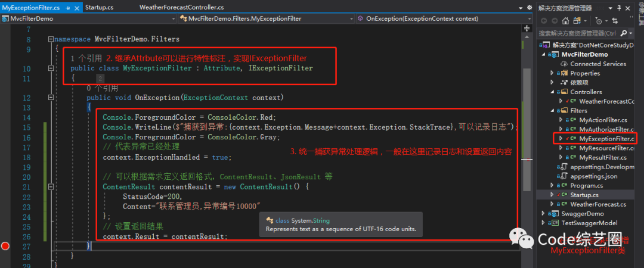The height and width of the screenshot is (268, 644).
Task: Select the Controllers folder
Action: (x=586, y=92)
